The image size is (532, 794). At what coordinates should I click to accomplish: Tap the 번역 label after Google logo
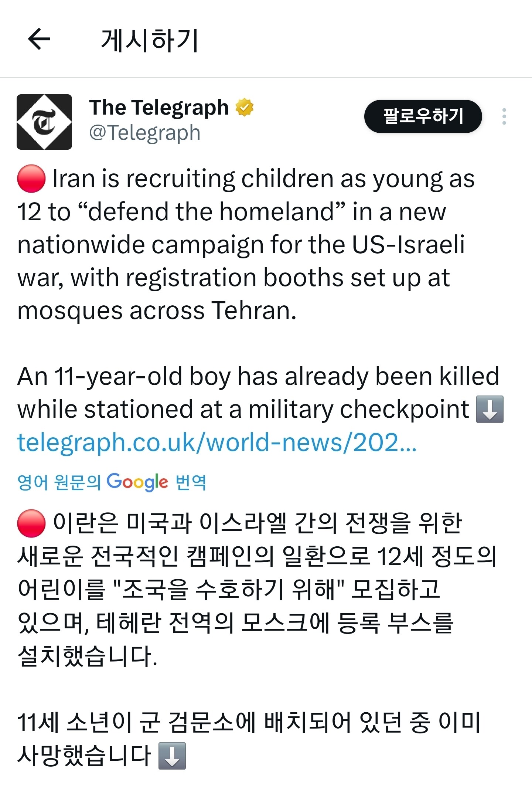tap(191, 482)
